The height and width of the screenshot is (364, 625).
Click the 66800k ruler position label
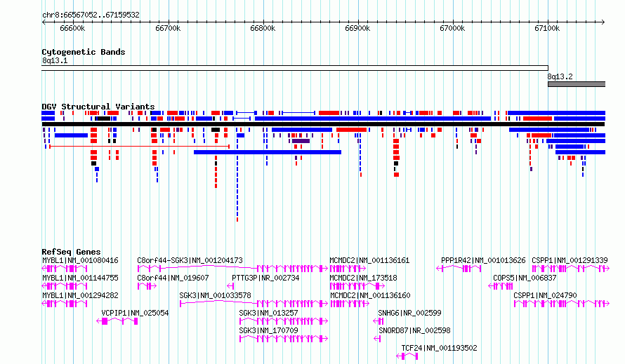263,28
